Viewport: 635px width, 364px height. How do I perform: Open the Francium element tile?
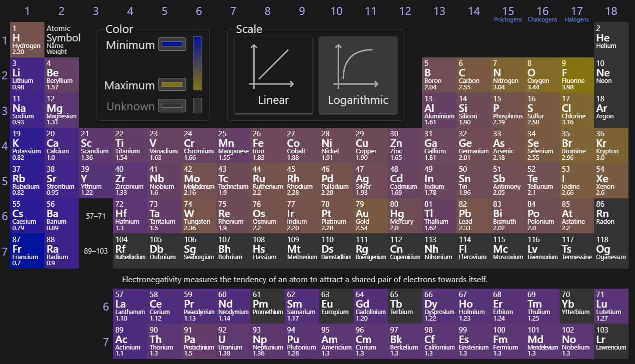click(x=27, y=251)
